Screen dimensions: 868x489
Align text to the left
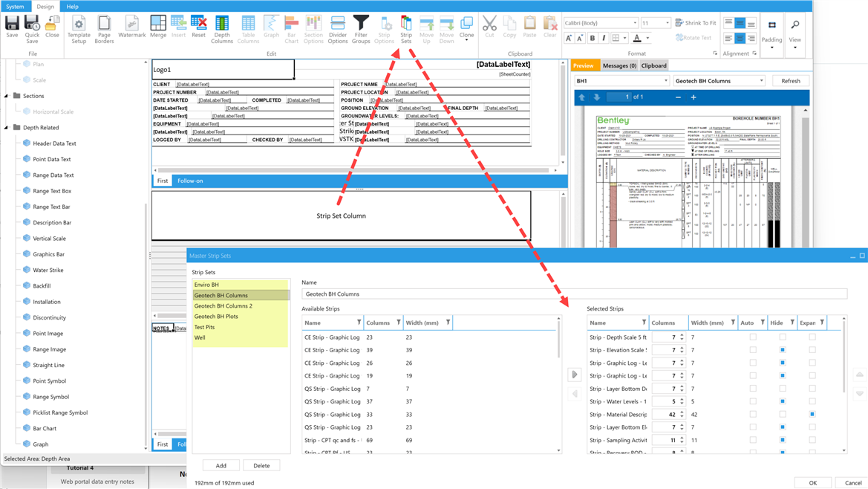[x=728, y=38]
